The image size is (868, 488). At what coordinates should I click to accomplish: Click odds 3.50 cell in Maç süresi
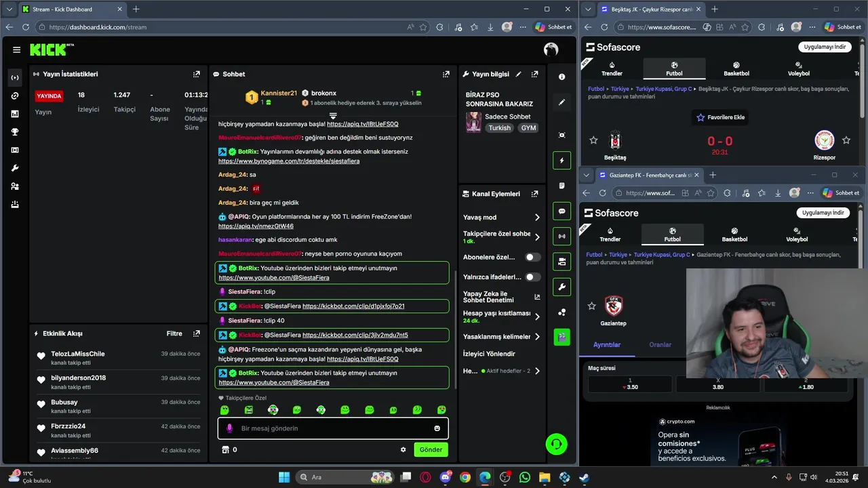pos(630,384)
